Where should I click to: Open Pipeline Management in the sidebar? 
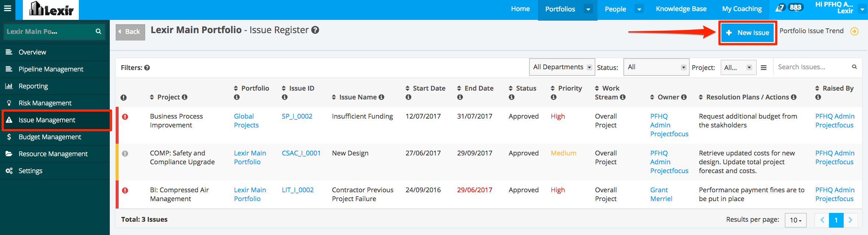pyautogui.click(x=55, y=69)
